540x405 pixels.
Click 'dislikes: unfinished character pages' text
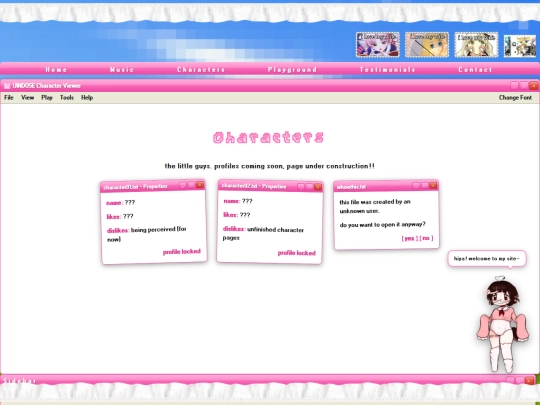[263, 233]
